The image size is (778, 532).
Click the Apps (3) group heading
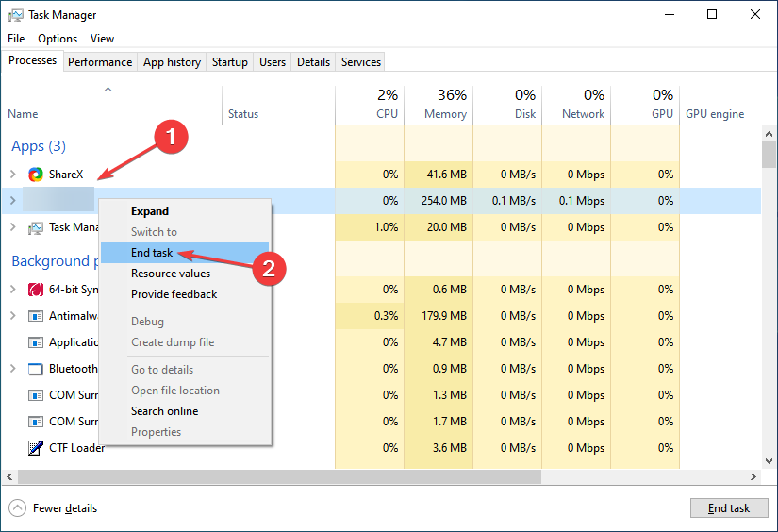coord(39,146)
